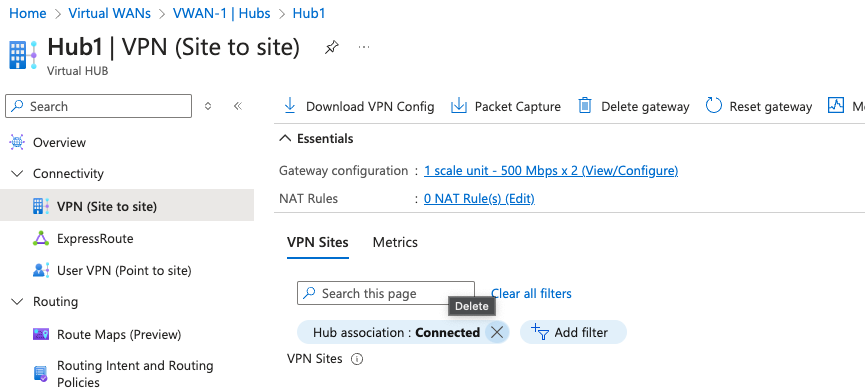Go to Home breadcrumb
This screenshot has height=388, width=865.
point(28,13)
